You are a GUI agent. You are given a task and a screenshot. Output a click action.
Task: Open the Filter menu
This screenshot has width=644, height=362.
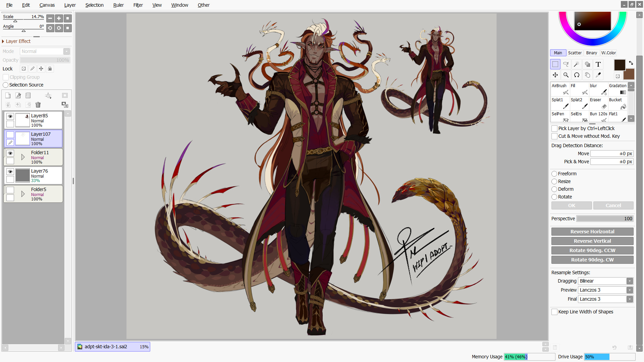click(138, 5)
